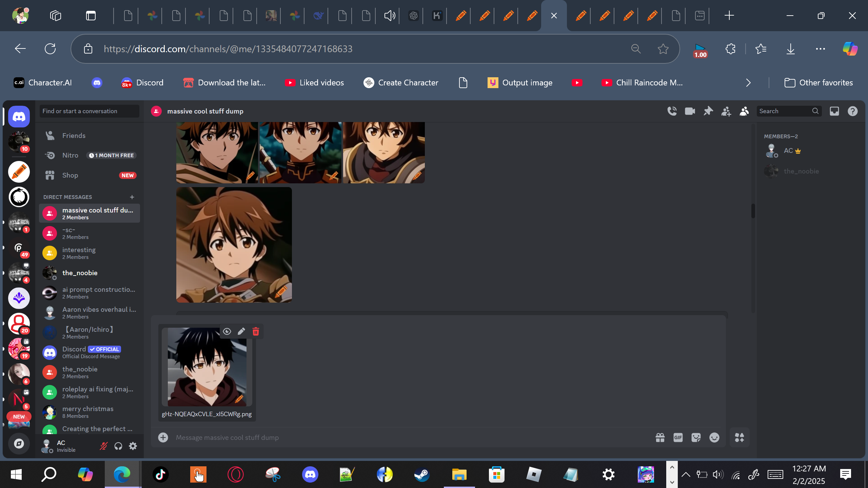Send a gift with the gift icon
This screenshot has height=488, width=868.
click(x=660, y=438)
